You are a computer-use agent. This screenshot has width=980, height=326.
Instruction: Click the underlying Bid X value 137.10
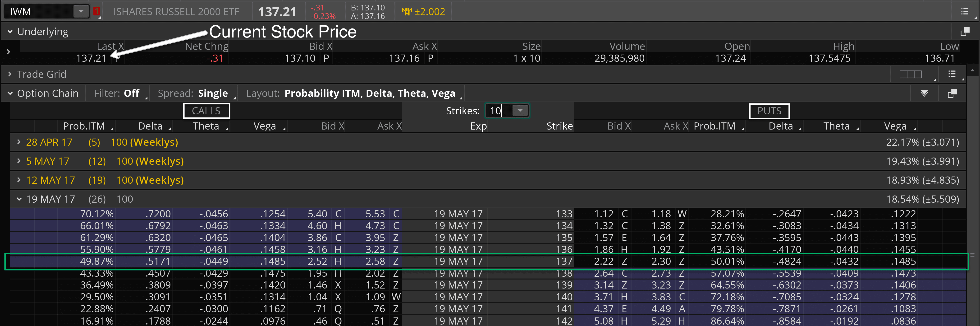click(300, 58)
